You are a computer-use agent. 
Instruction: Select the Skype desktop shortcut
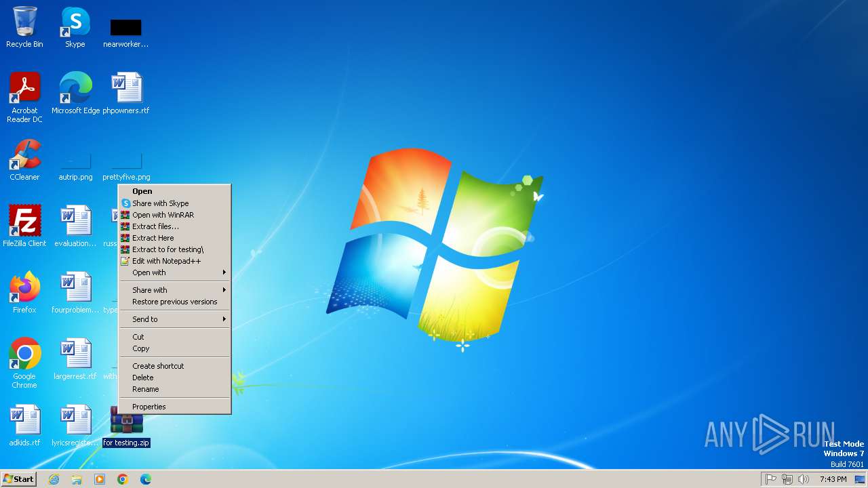(75, 27)
